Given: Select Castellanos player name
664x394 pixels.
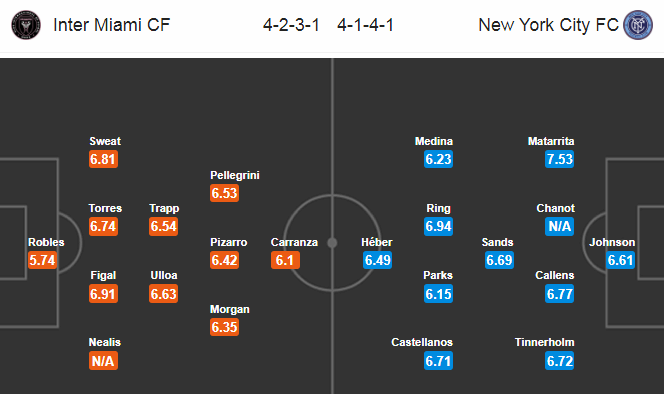Looking at the screenshot, I should pos(422,342).
